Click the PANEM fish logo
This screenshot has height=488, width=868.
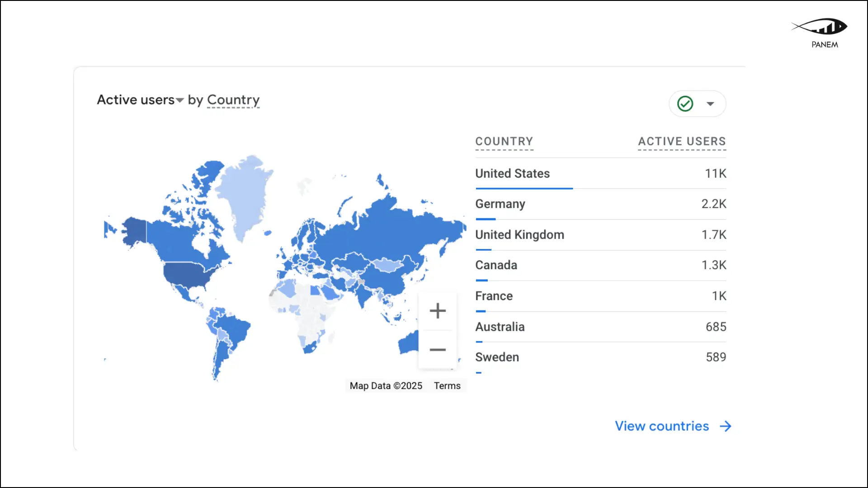click(x=821, y=27)
